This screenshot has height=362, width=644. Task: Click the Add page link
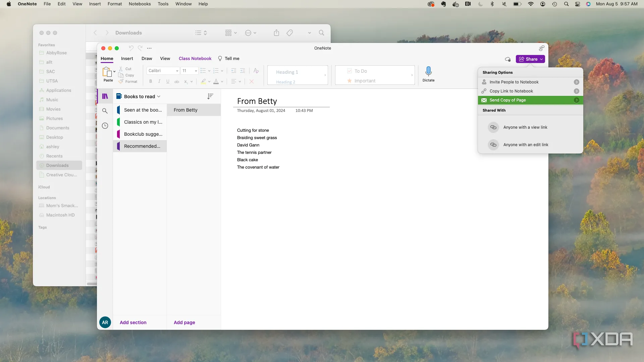(184, 322)
